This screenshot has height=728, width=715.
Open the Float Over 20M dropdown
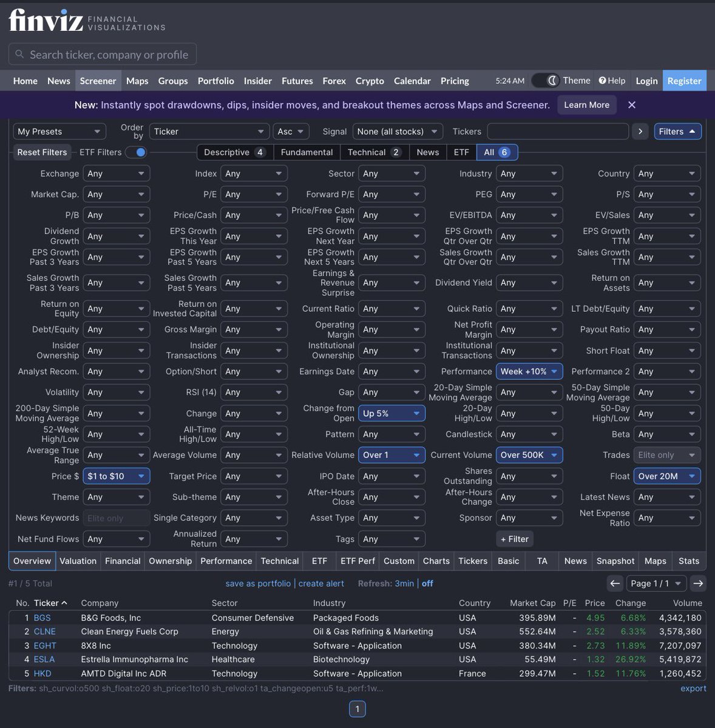667,476
